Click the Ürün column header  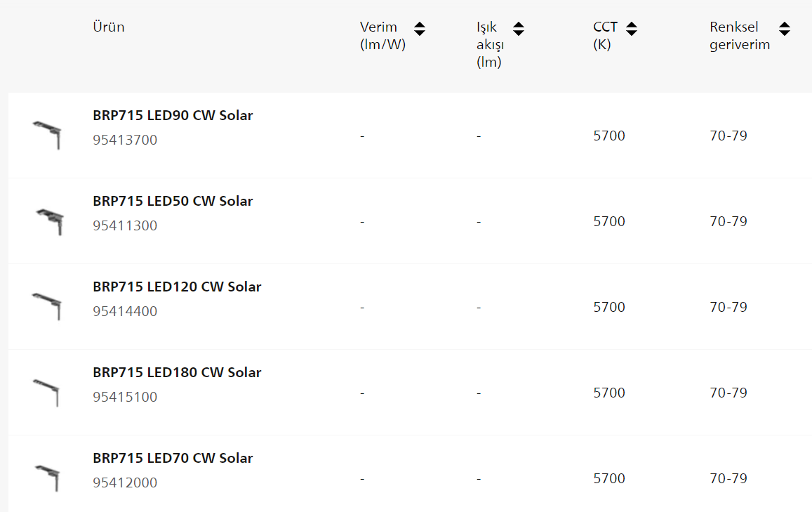[109, 27]
